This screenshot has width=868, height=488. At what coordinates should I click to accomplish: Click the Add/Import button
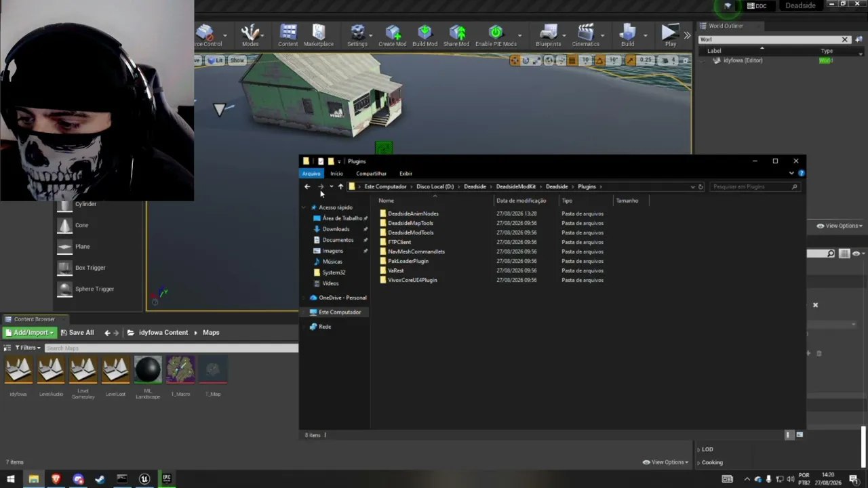28,333
